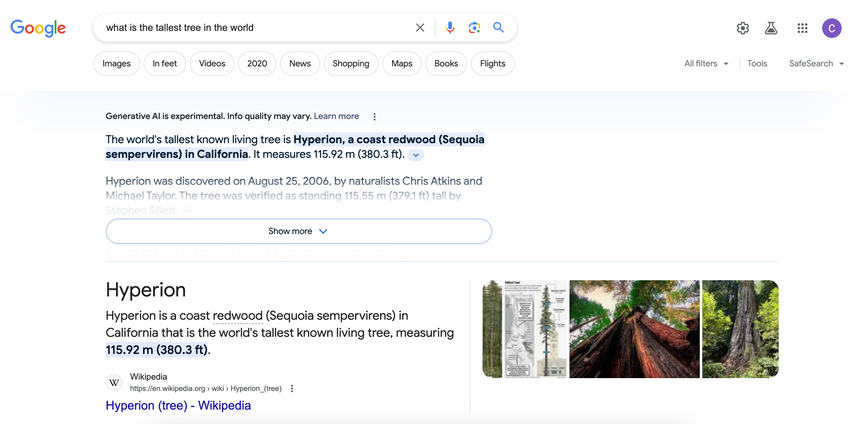Click the magnifying glass search icon
The image size is (856, 424).
click(x=498, y=27)
